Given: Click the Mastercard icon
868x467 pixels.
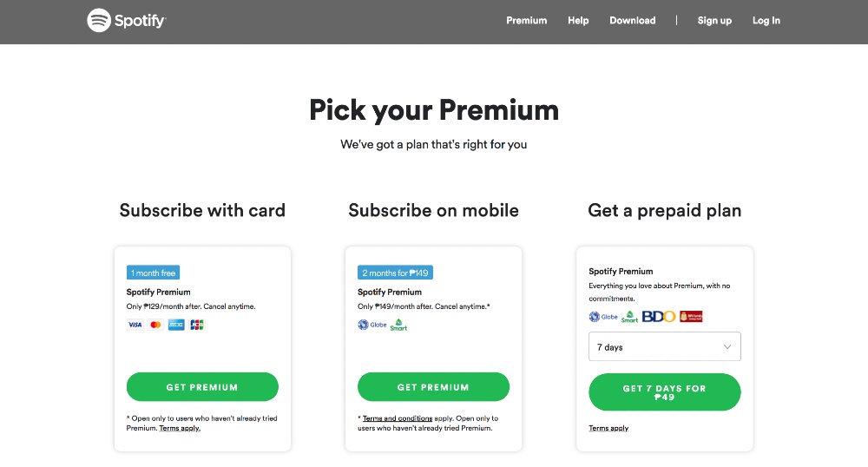Looking at the screenshot, I should (x=155, y=325).
